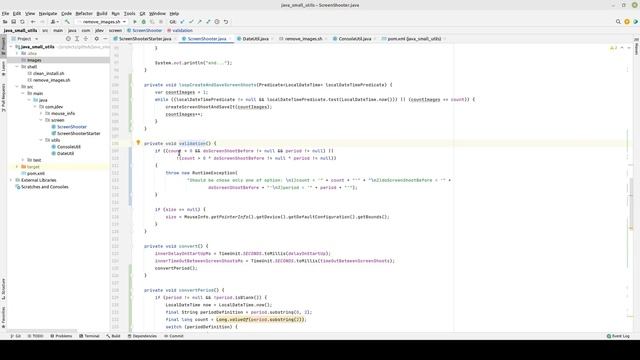Click the Git Commit checkmark icon
The image size is (640, 360).
tap(191, 22)
